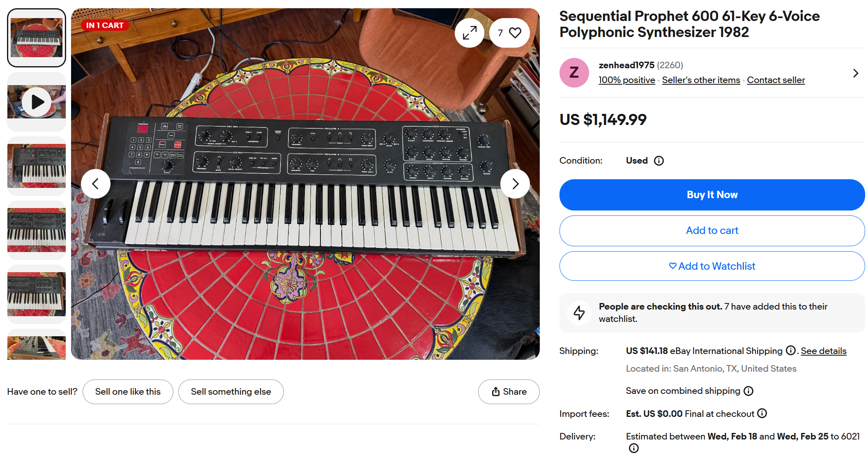Open the combined shipping info icon

point(748,391)
